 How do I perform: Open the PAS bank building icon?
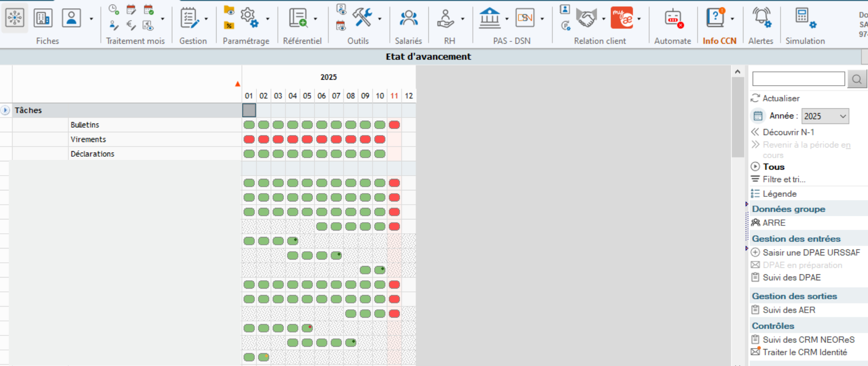(490, 18)
